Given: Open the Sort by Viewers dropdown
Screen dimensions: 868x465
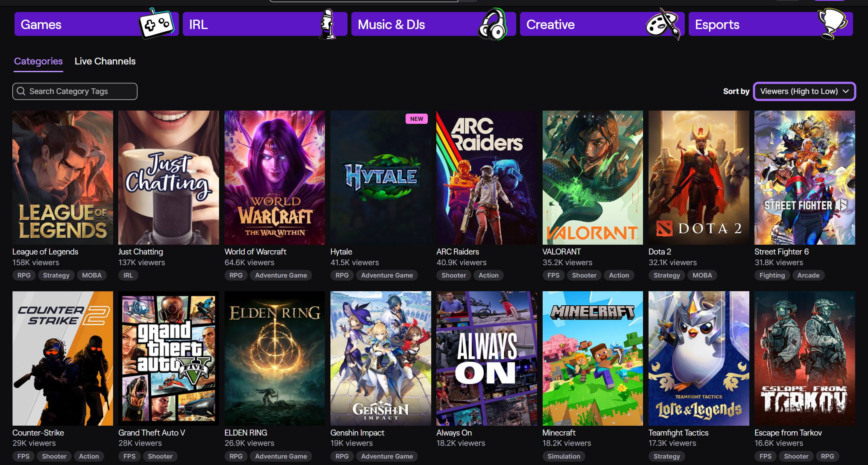Looking at the screenshot, I should (798, 91).
